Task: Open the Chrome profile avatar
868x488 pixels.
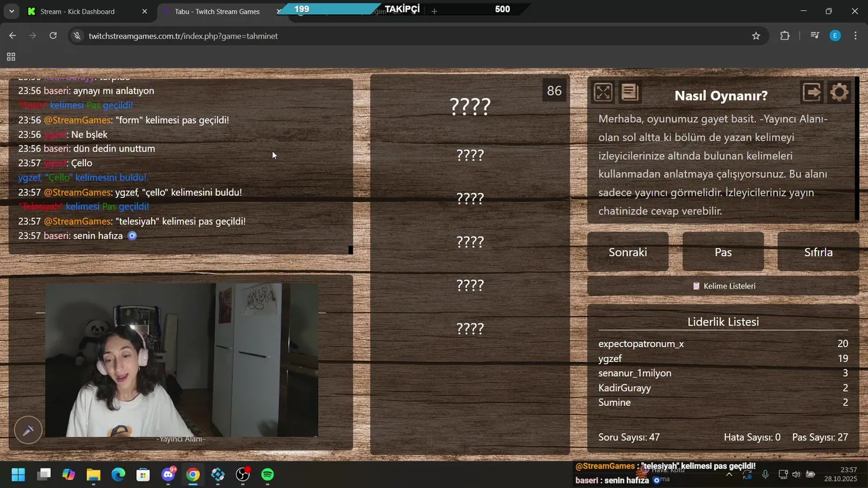Action: pyautogui.click(x=835, y=36)
